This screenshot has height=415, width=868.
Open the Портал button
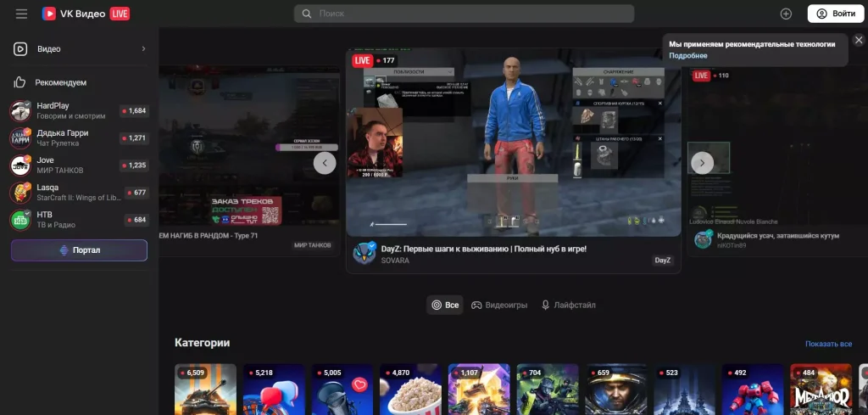[79, 250]
